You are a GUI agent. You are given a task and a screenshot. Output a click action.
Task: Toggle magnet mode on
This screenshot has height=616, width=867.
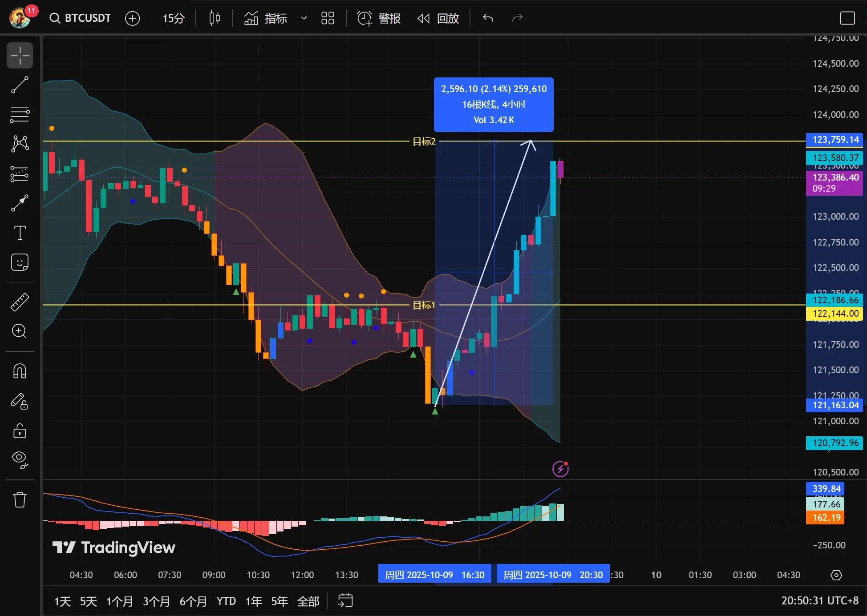coord(20,371)
